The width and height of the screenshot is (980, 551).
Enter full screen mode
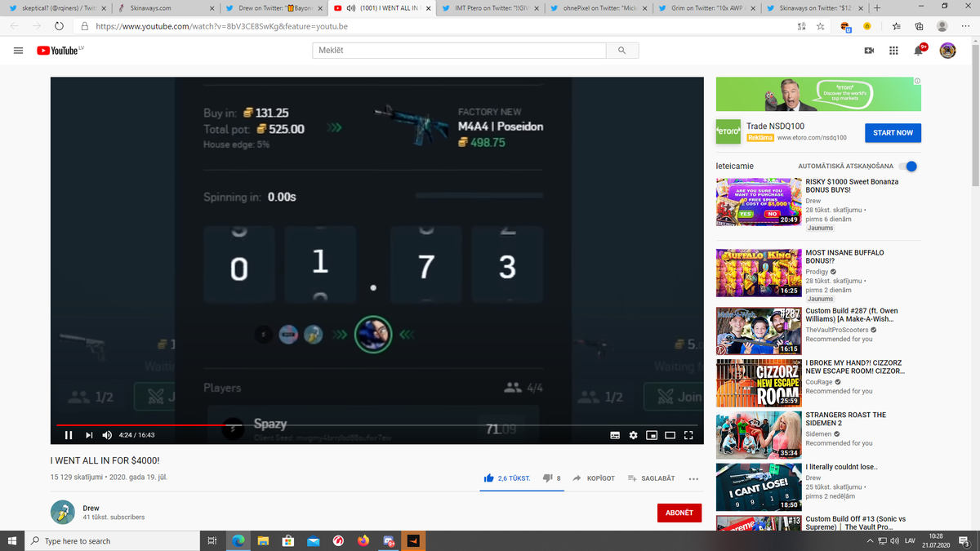click(688, 434)
